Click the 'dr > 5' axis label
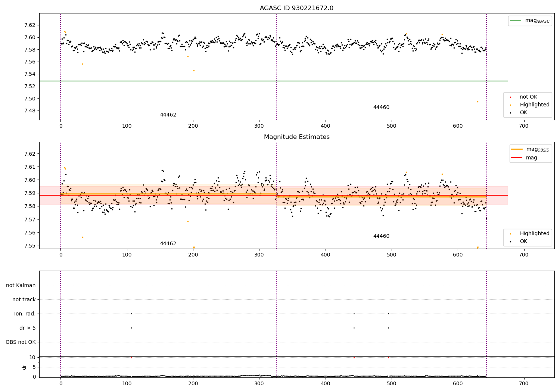Screen dimensions: 560x392 click(x=28, y=328)
